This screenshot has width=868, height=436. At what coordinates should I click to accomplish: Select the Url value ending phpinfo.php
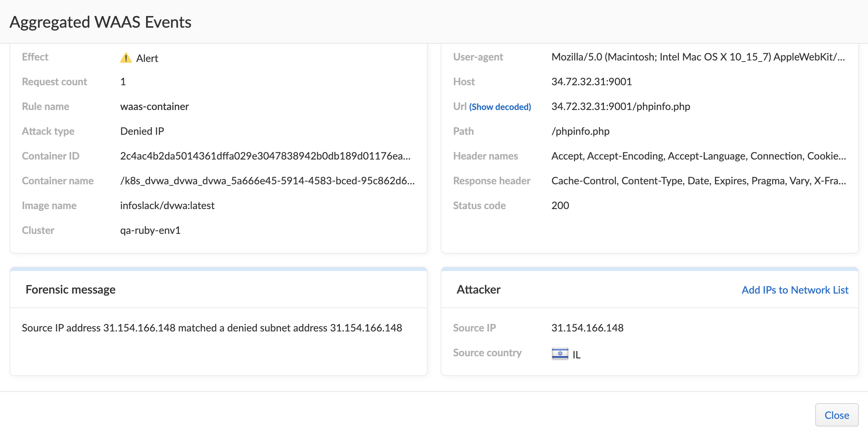coord(621,106)
